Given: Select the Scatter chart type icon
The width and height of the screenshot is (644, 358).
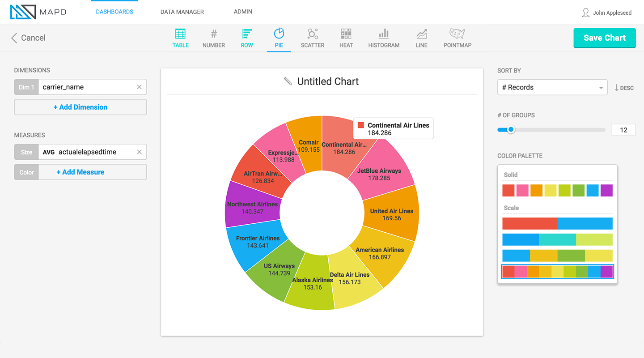Looking at the screenshot, I should (x=313, y=34).
